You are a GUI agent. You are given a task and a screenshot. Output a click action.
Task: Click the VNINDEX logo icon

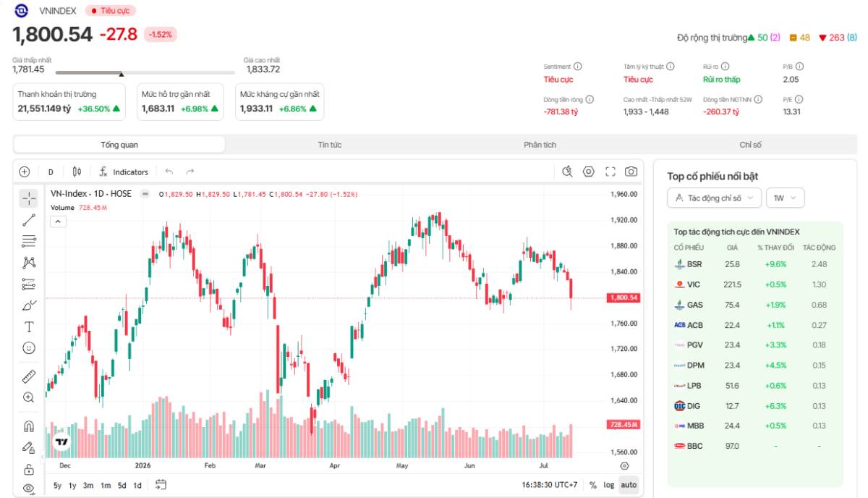[22, 11]
